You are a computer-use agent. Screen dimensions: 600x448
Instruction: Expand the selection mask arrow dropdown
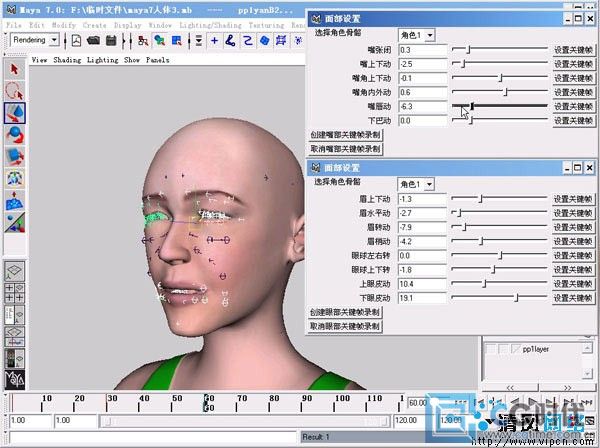[199, 40]
